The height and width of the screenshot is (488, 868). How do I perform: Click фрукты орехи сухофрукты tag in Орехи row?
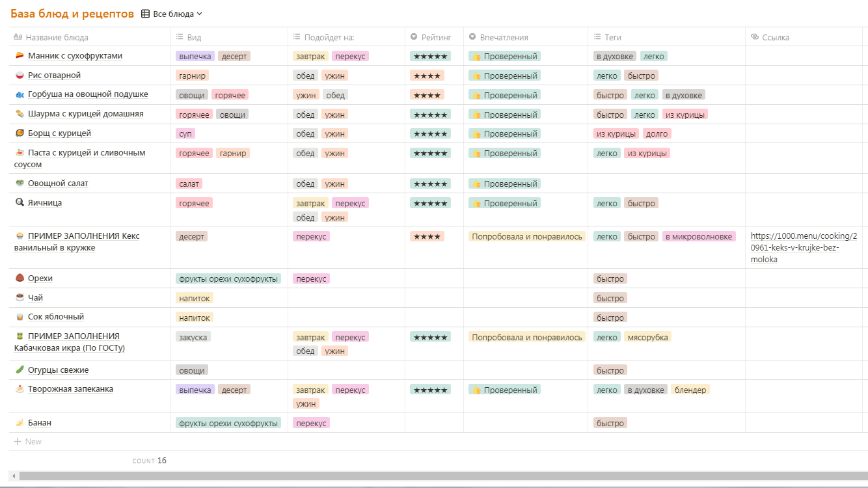[228, 278]
